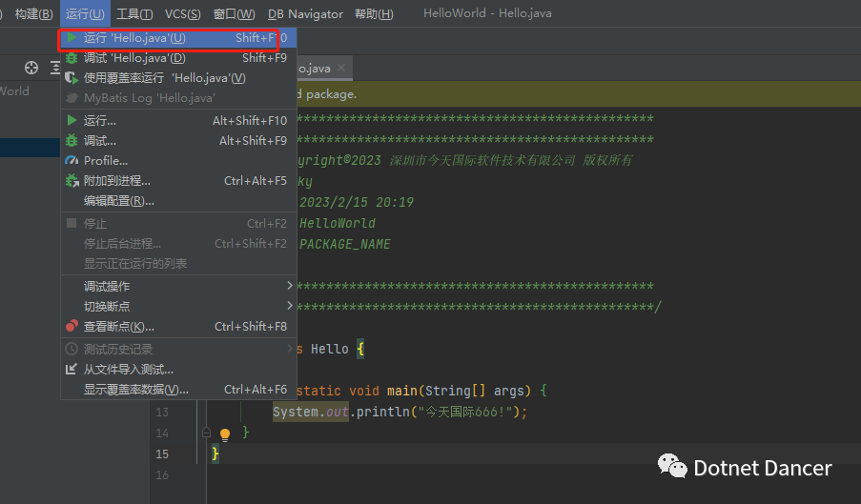
Task: Click profiler gauge icon beside Profile...
Action: point(72,161)
